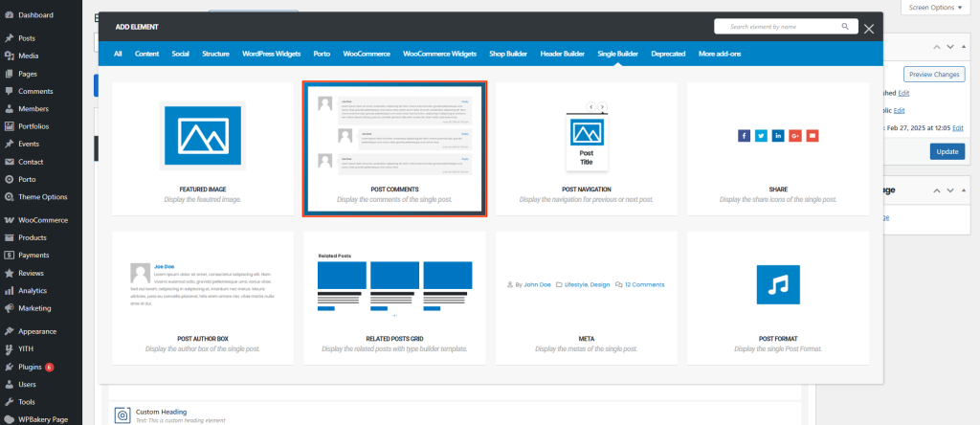Collapse the Publish panel using its arrow toggle
Image resolution: width=980 pixels, height=425 pixels.
(966, 46)
